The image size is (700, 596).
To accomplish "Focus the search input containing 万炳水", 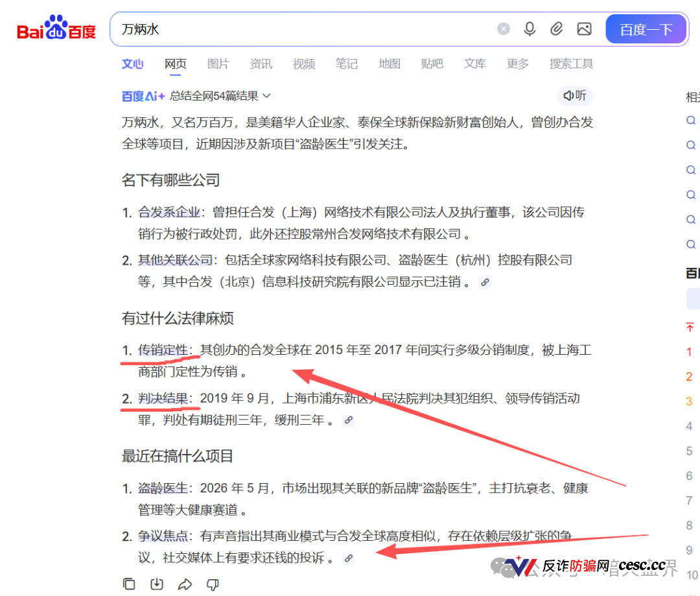I will [x=303, y=29].
